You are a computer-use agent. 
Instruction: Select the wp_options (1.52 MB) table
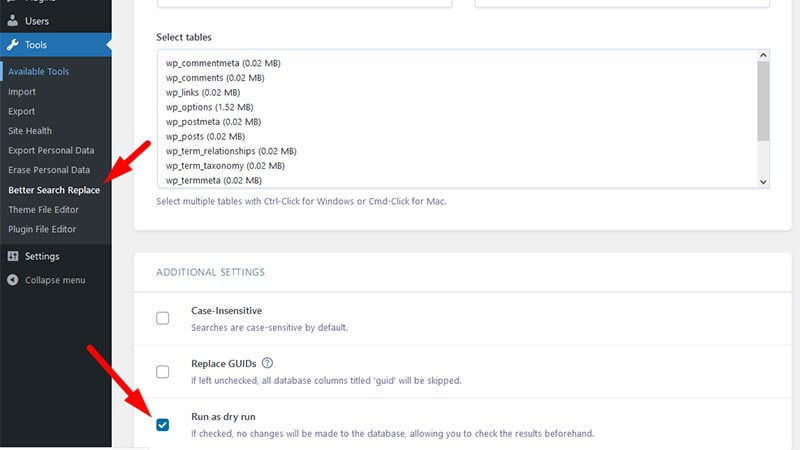209,107
